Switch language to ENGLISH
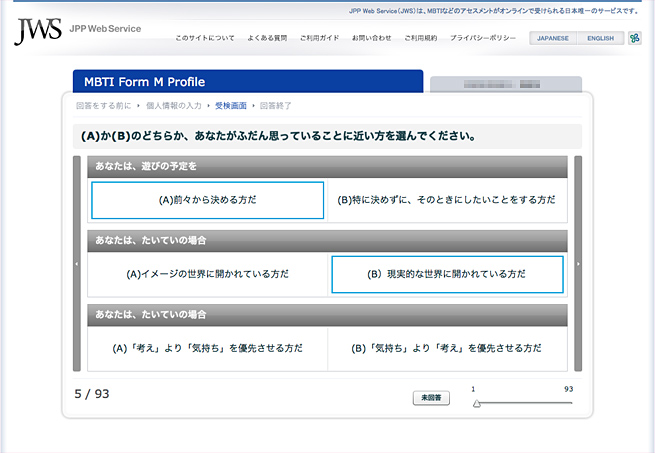This screenshot has width=655, height=453. click(600, 38)
